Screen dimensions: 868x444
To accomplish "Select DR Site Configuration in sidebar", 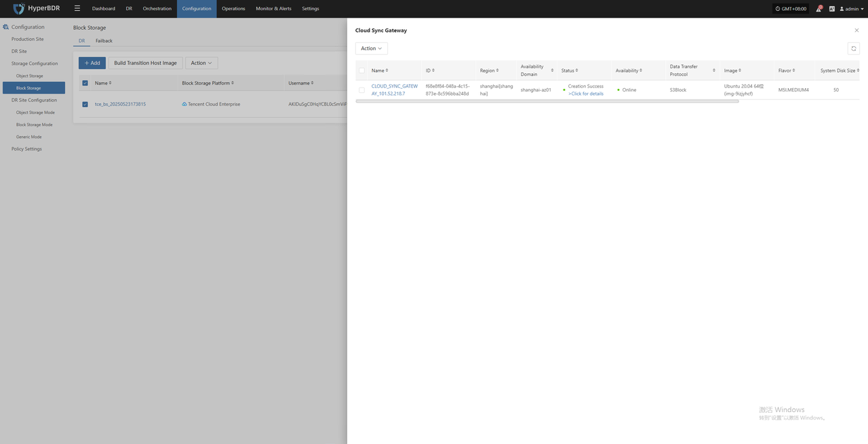I will (x=34, y=100).
